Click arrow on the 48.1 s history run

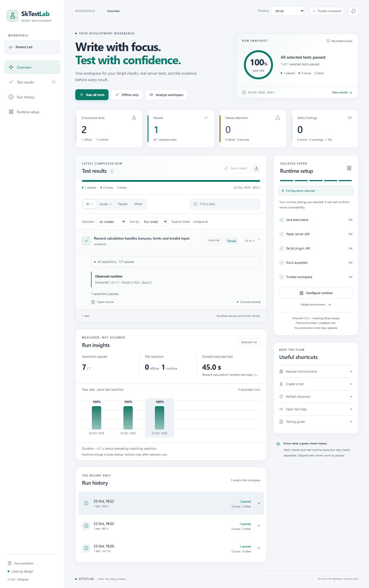tap(259, 526)
